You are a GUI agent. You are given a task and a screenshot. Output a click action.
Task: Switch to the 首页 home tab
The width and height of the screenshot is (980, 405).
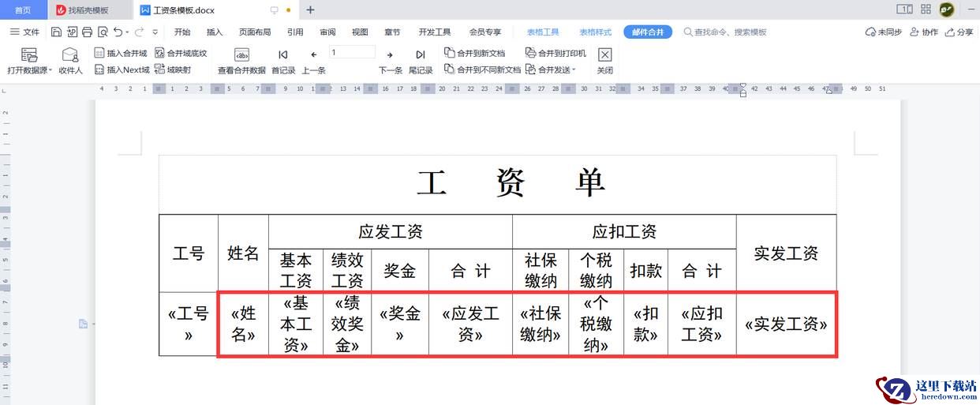point(24,10)
